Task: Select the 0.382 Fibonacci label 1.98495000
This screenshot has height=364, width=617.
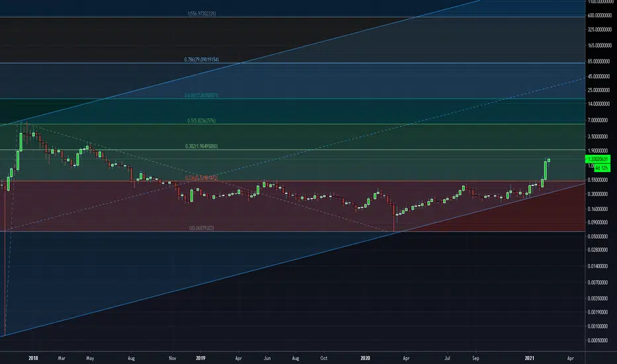Action: click(201, 146)
